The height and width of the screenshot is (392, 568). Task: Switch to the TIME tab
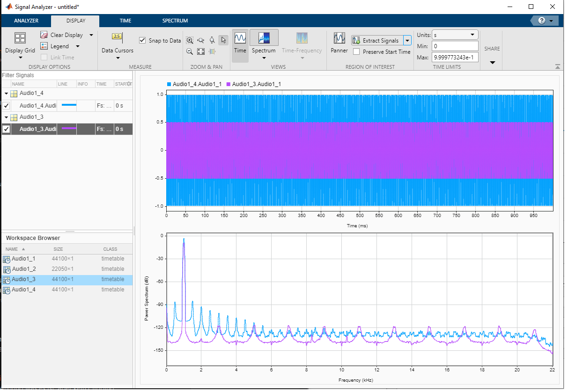(125, 21)
